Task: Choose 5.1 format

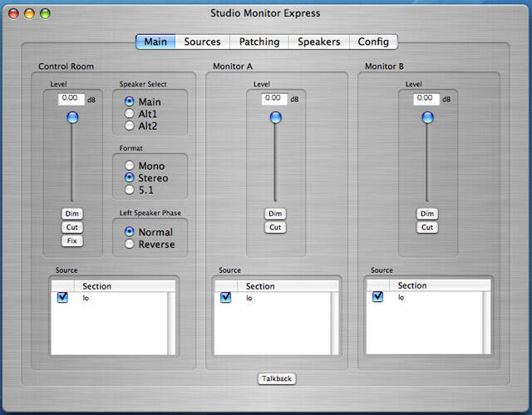Action: tap(130, 190)
